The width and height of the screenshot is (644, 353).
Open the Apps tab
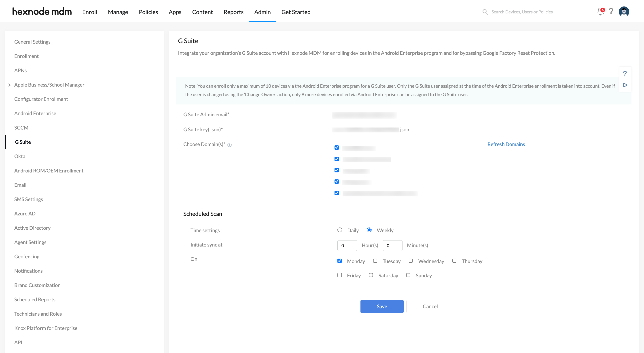[175, 12]
